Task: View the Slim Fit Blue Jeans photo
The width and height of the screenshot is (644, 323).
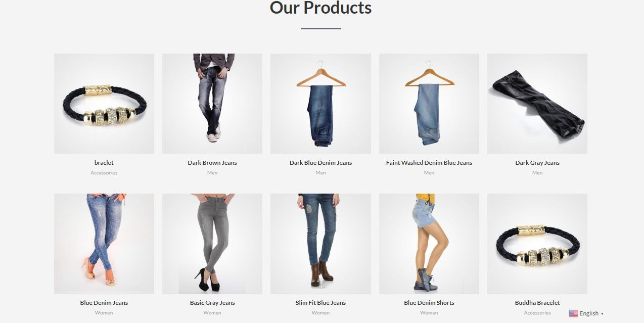Action: pos(320,244)
